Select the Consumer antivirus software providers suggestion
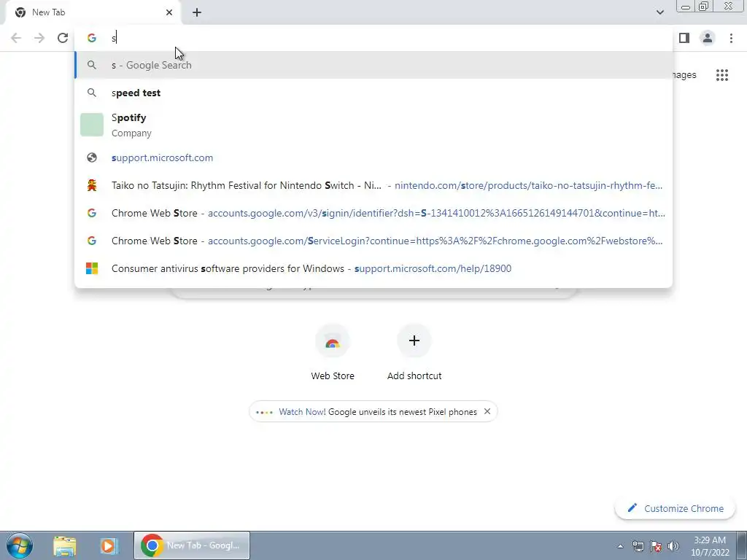This screenshot has height=560, width=747. [x=373, y=268]
